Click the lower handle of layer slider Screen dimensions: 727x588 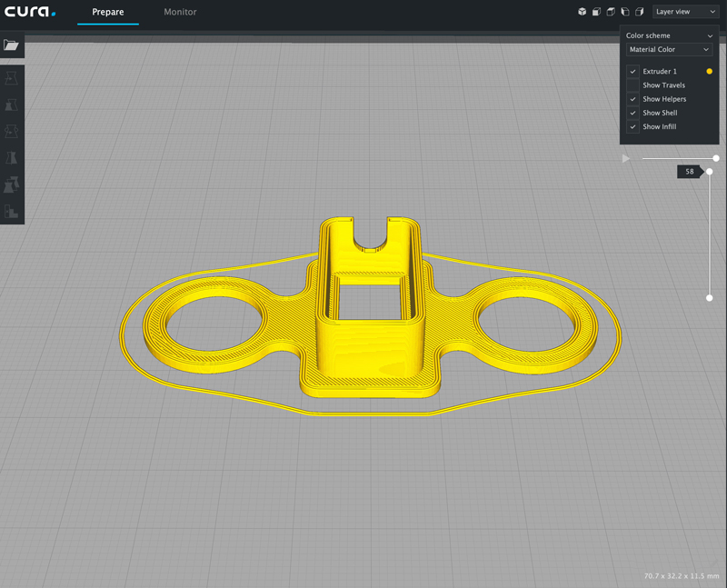point(710,297)
